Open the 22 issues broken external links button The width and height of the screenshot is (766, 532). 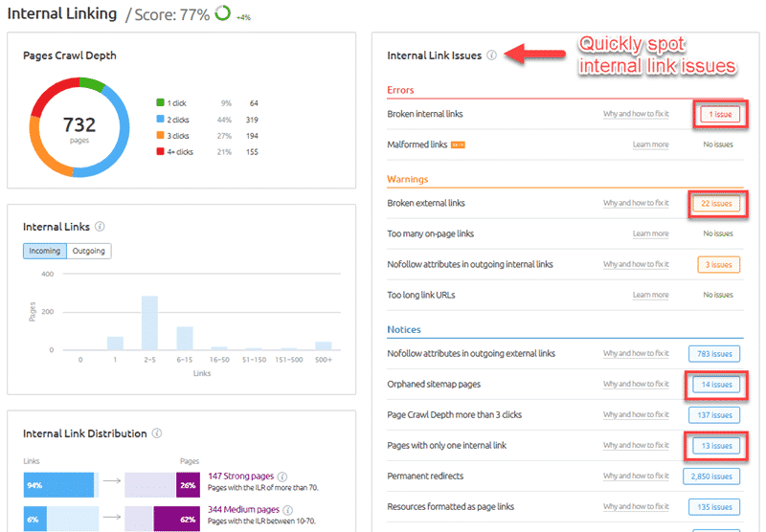[718, 204]
